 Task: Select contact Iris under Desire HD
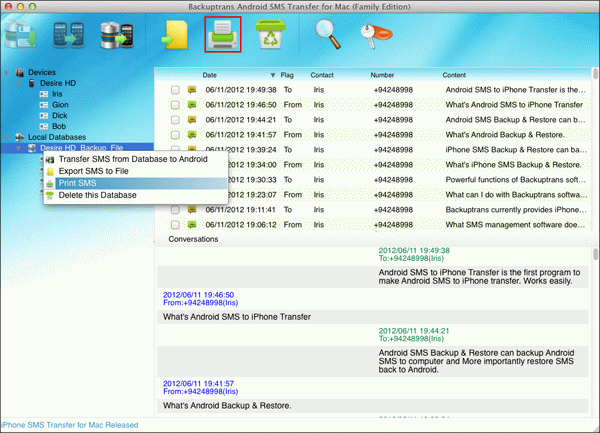57,94
